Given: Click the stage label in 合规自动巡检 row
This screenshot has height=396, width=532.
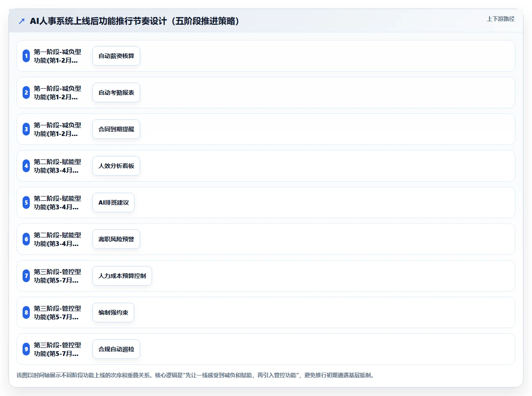Looking at the screenshot, I should point(58,349).
